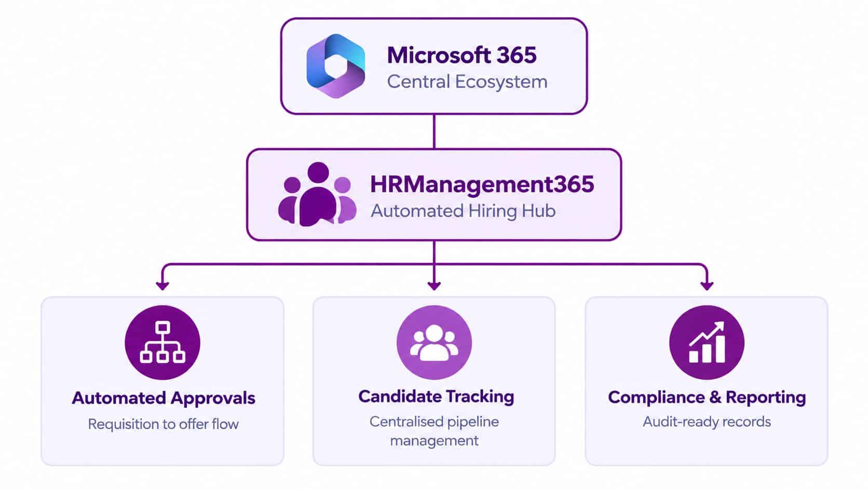The image size is (868, 489).
Task: Select "Centralised pipeline management" text
Action: (x=434, y=431)
